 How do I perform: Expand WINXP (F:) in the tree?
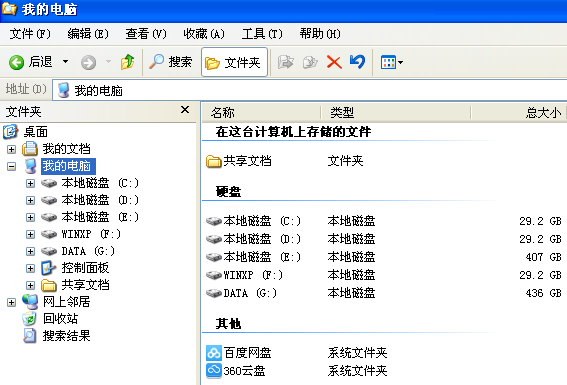coord(30,235)
